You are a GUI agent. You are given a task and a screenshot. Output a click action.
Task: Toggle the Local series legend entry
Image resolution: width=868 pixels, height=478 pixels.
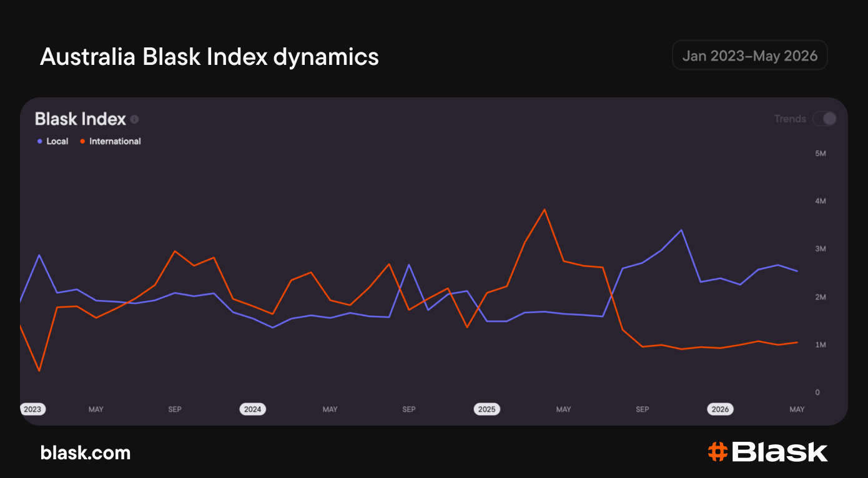click(52, 141)
